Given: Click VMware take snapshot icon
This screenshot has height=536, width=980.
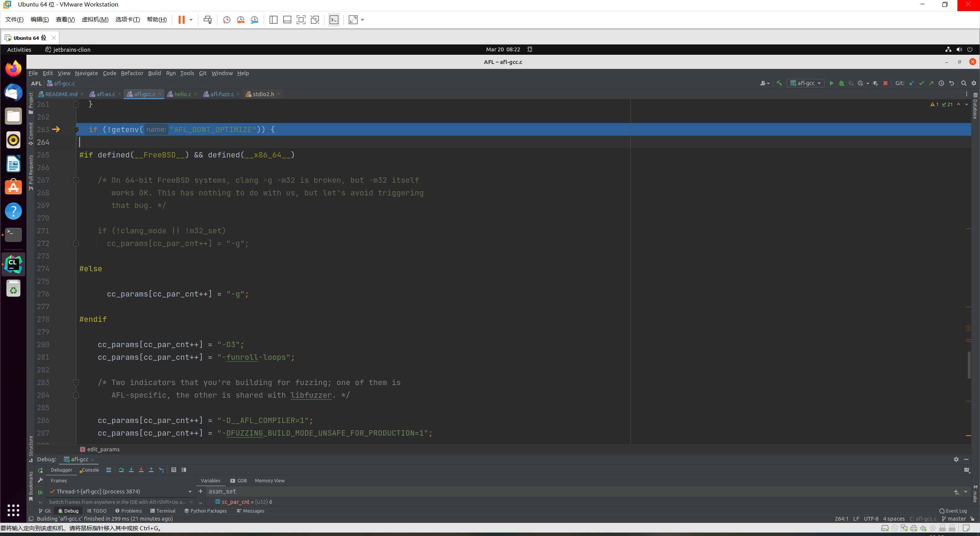Looking at the screenshot, I should pos(227,20).
